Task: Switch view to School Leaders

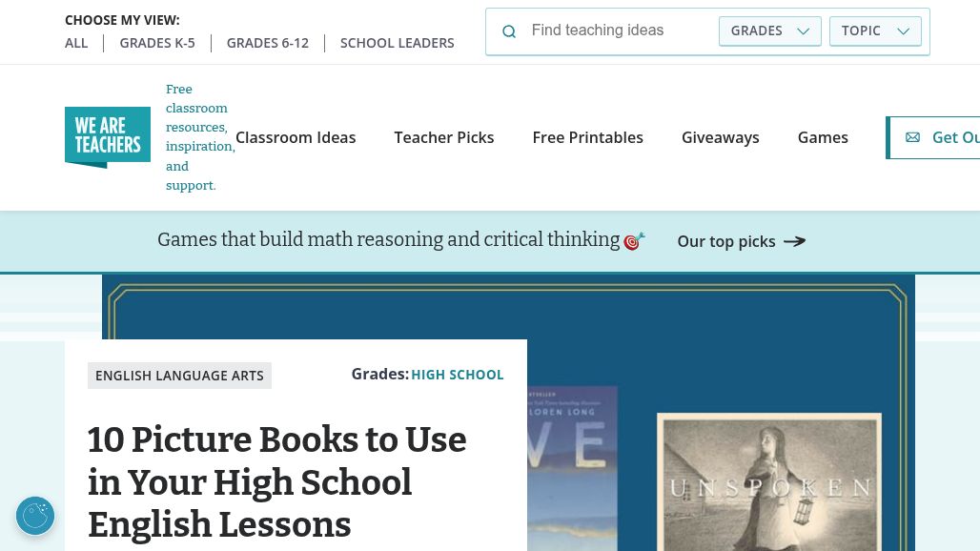Action: coord(397,43)
